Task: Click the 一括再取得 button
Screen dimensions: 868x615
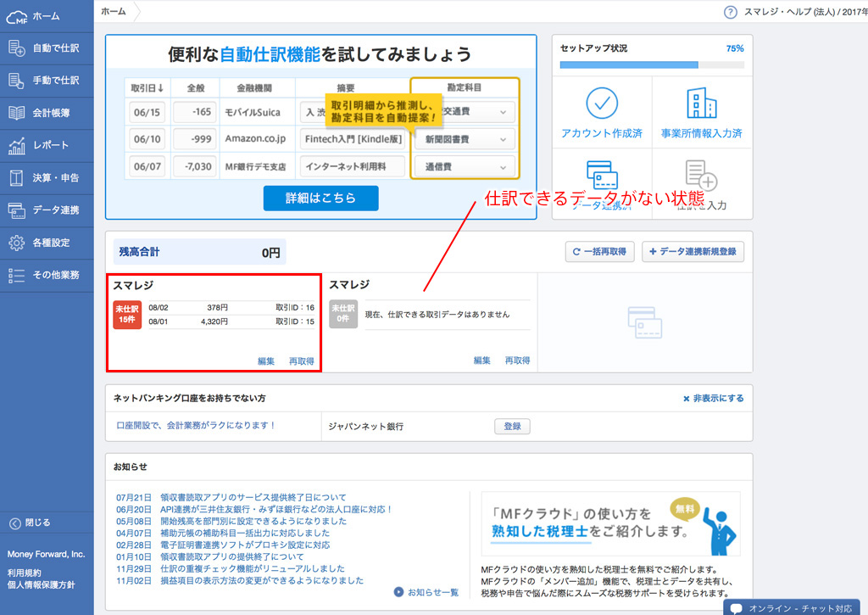Action: pyautogui.click(x=599, y=252)
